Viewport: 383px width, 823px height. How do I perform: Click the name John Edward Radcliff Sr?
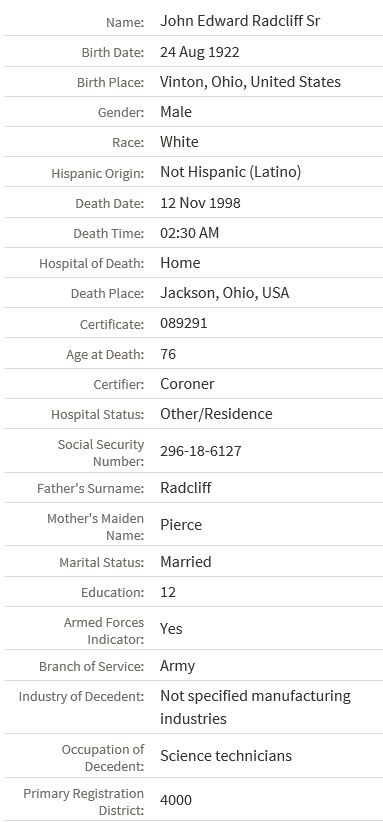pyautogui.click(x=240, y=21)
